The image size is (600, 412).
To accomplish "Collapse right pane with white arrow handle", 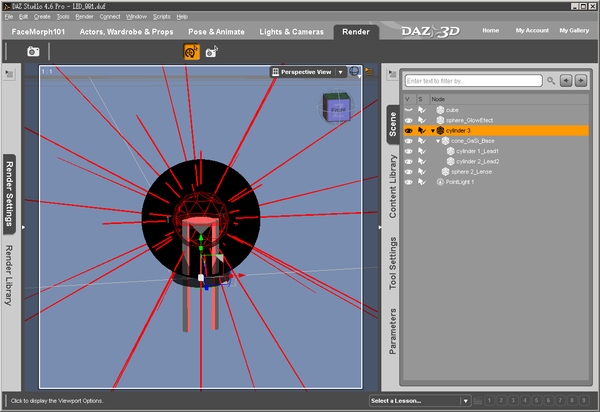I will [380, 227].
